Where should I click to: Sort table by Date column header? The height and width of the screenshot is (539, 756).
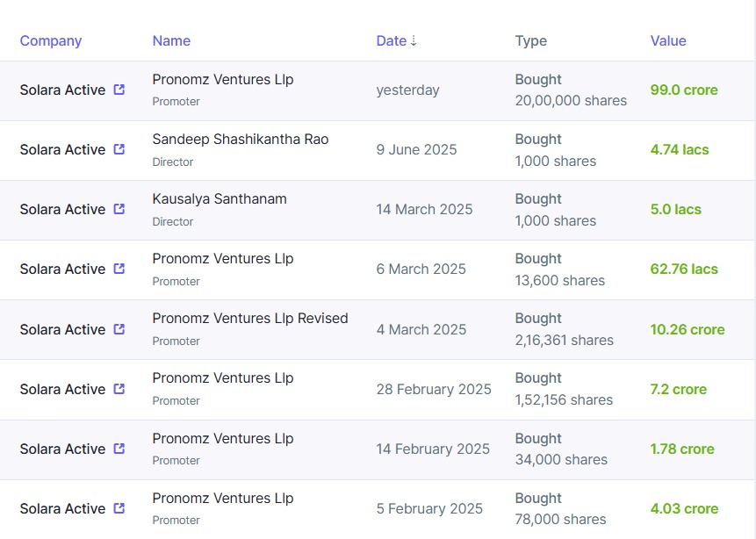391,41
